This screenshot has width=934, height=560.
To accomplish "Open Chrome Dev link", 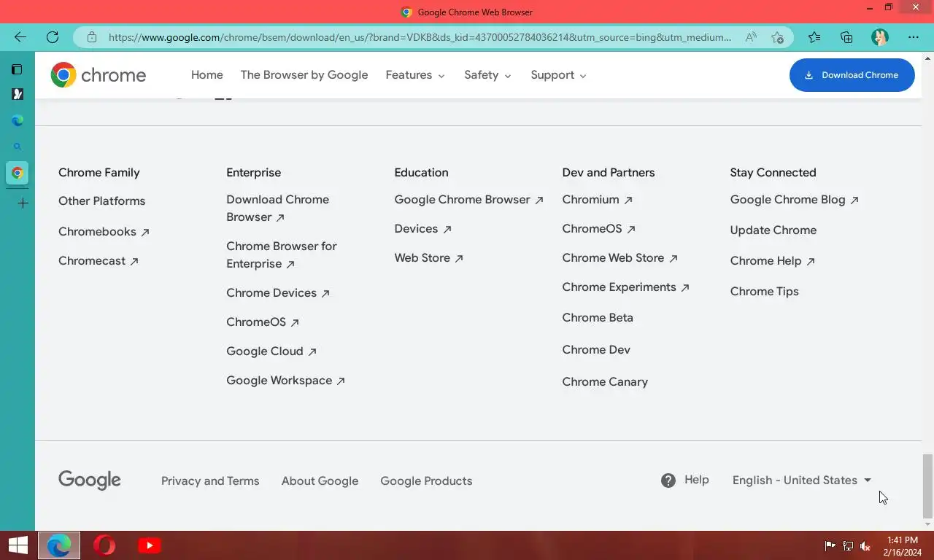I will 596,350.
